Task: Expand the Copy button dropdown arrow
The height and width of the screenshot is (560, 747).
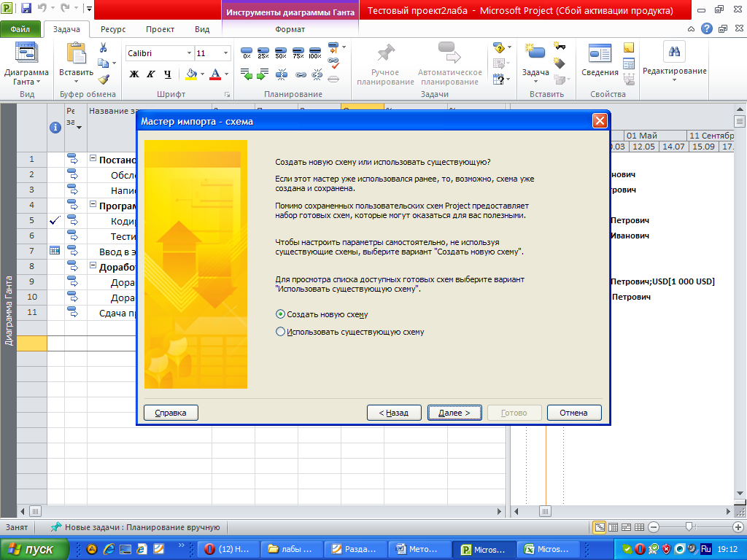Action: tap(114, 63)
